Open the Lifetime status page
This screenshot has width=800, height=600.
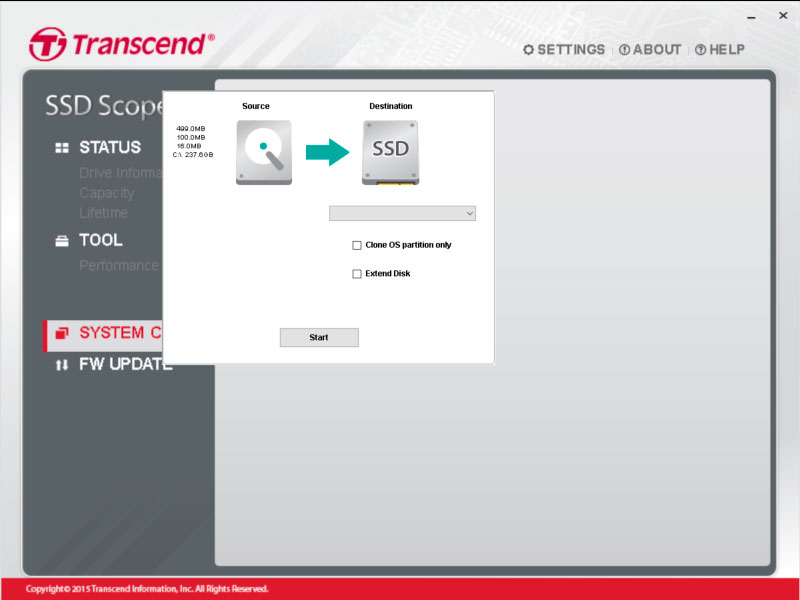click(x=103, y=213)
